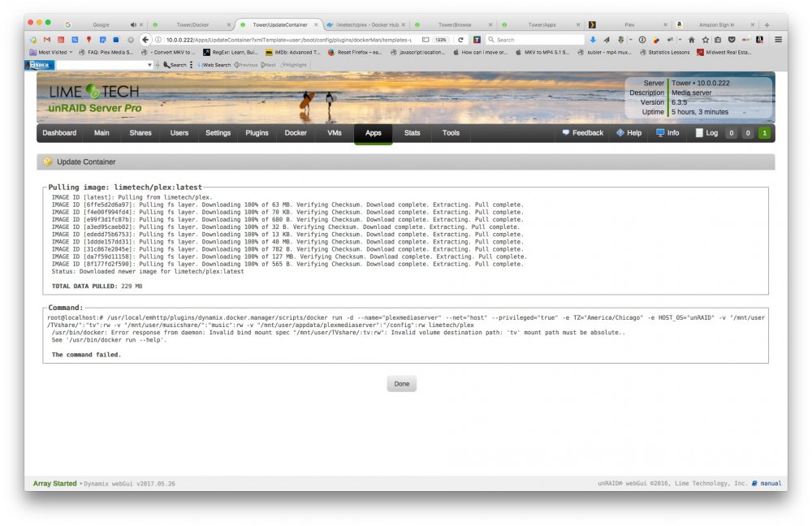Switch to the Amazon Sign In tab

click(716, 24)
